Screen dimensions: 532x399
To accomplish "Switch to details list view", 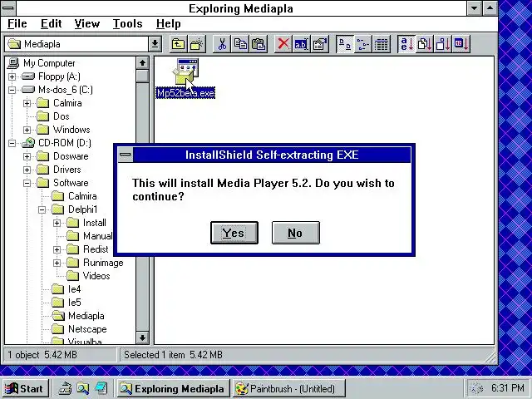I will click(x=382, y=44).
